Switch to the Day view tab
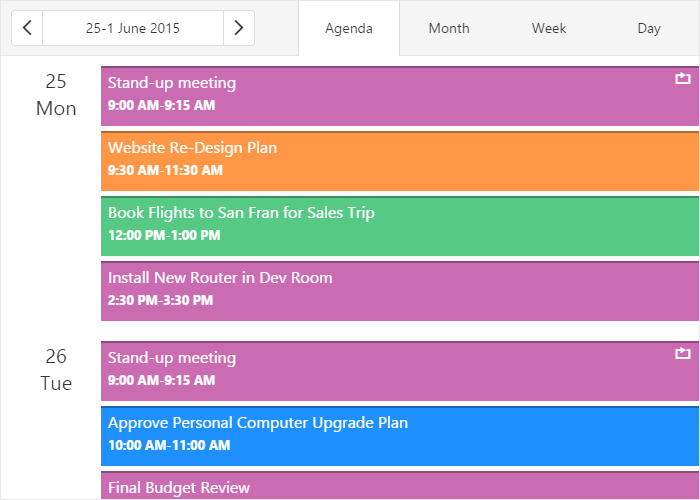The height and width of the screenshot is (500, 700). (x=649, y=28)
